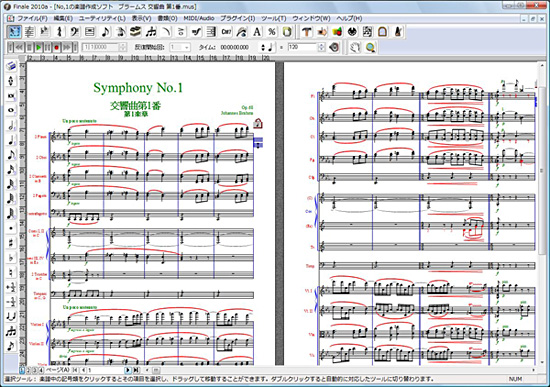Select the Hand Grabber tool

(355, 47)
